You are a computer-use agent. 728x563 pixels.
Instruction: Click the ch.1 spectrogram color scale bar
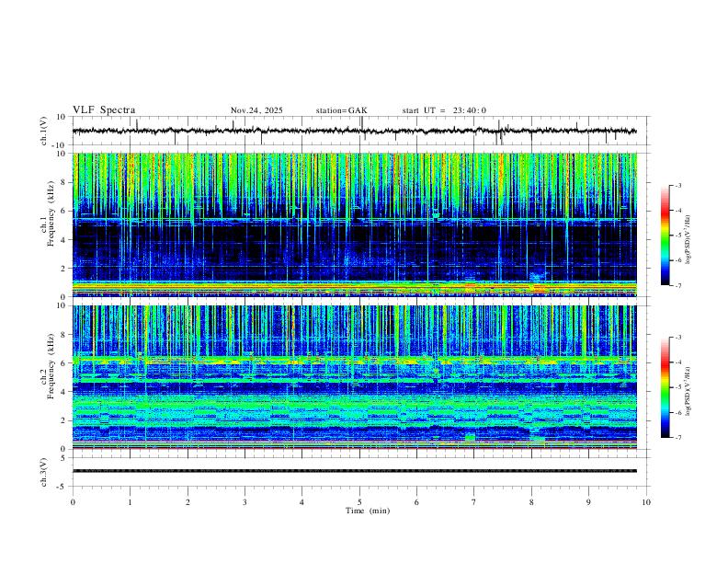click(x=665, y=236)
